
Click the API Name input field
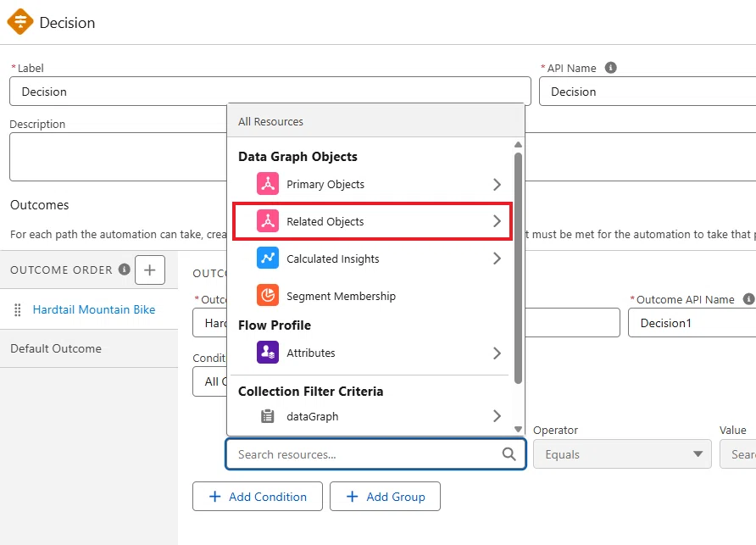coord(648,92)
